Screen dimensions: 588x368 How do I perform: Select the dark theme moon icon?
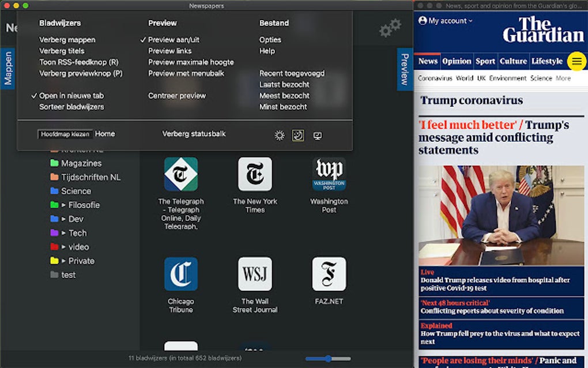[298, 136]
